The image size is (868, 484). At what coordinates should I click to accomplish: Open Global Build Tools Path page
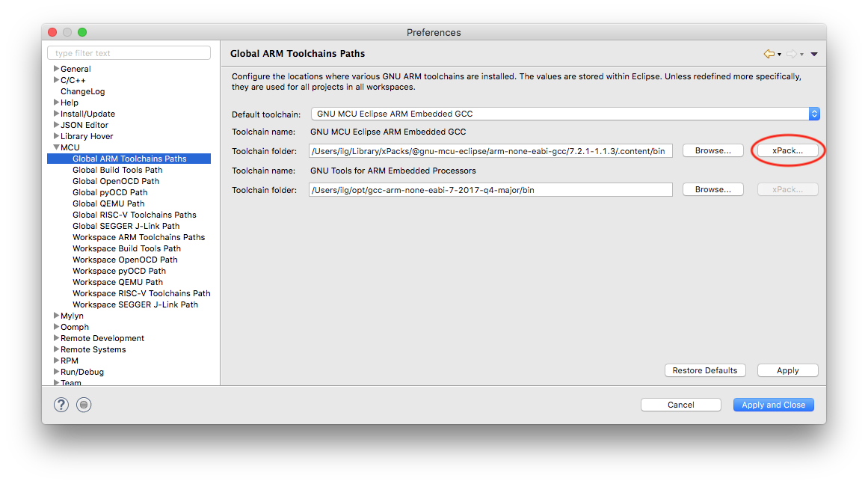(x=117, y=170)
